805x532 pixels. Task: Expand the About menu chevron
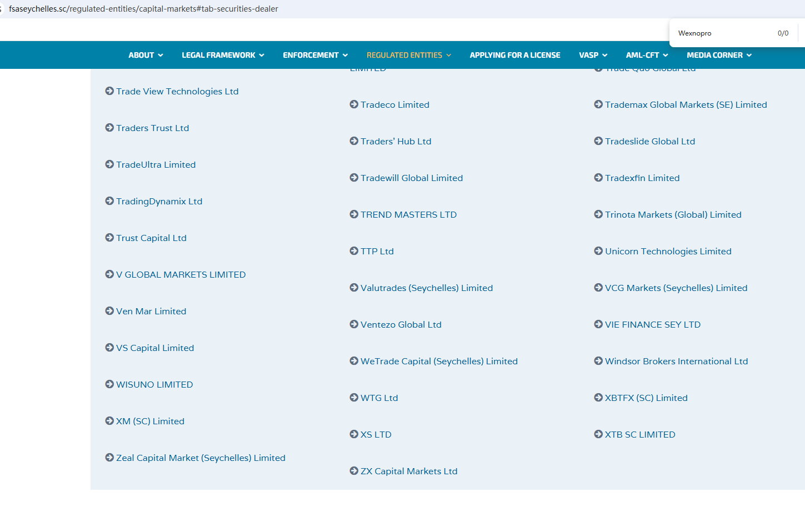click(x=161, y=55)
